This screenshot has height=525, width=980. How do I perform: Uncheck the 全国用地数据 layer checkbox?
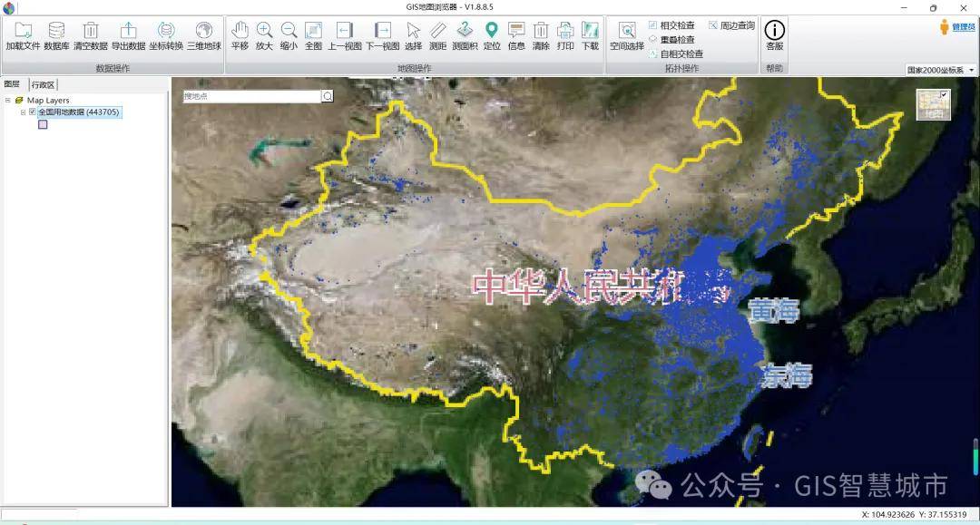coord(33,112)
